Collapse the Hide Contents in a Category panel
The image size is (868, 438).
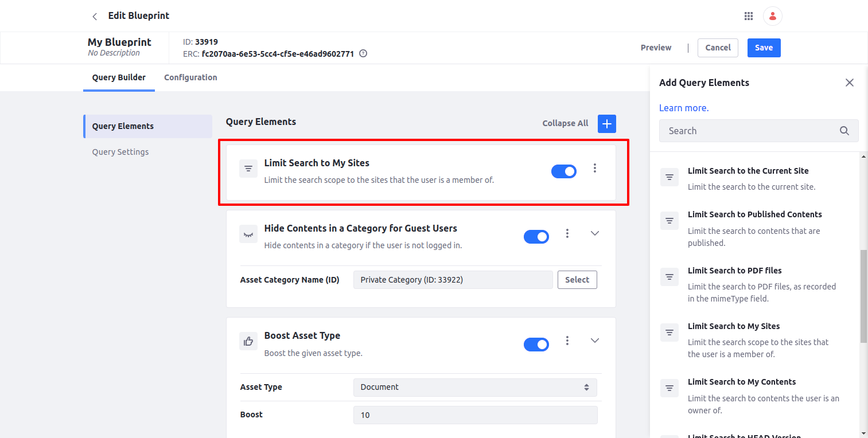pyautogui.click(x=595, y=233)
